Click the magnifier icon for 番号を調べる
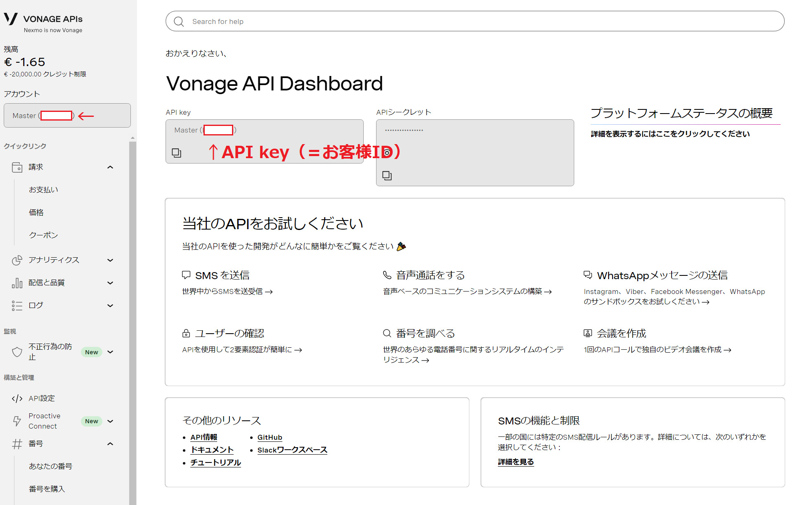 point(387,333)
